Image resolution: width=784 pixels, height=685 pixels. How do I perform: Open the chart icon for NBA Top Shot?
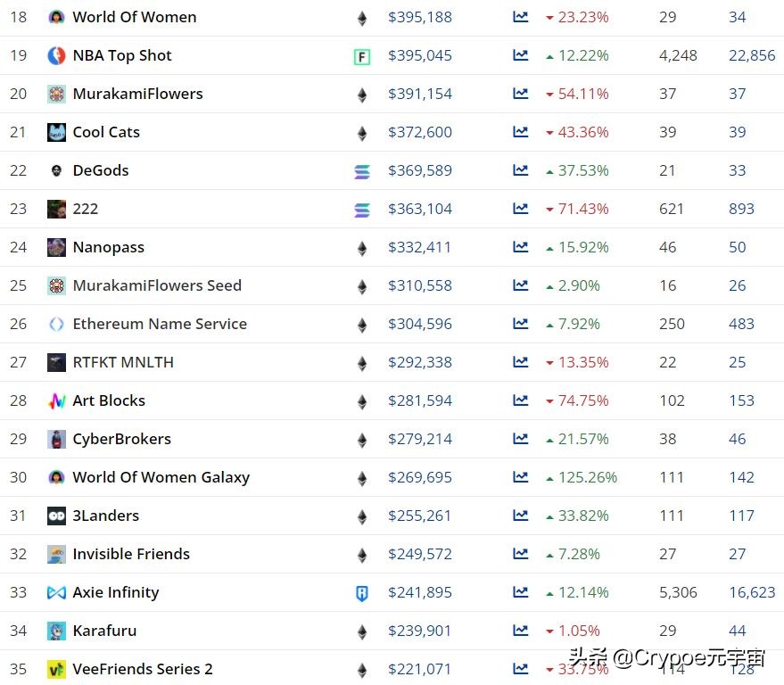[x=521, y=55]
